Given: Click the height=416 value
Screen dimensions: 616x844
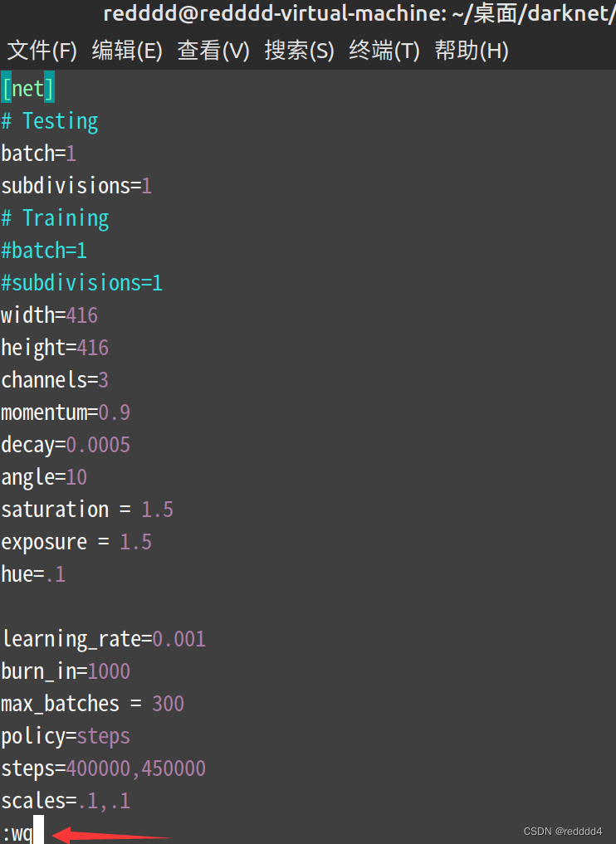Looking at the screenshot, I should pyautogui.click(x=55, y=347).
